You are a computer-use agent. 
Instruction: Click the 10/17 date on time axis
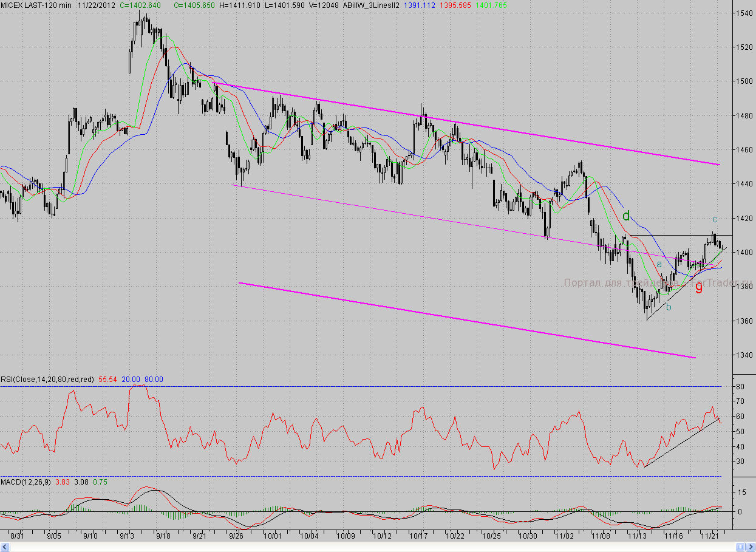(x=419, y=536)
